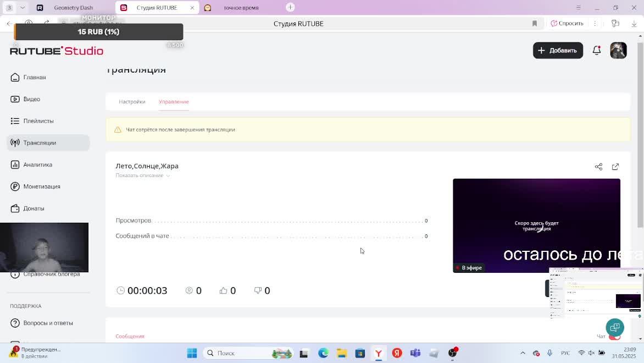
Task: Open File Explorer from the taskbar
Action: pyautogui.click(x=342, y=353)
